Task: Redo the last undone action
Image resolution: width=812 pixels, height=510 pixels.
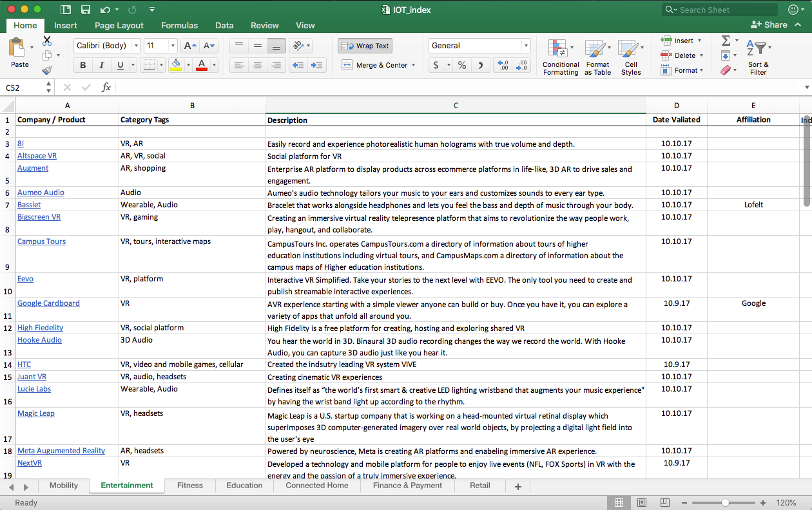Action: 133,10
